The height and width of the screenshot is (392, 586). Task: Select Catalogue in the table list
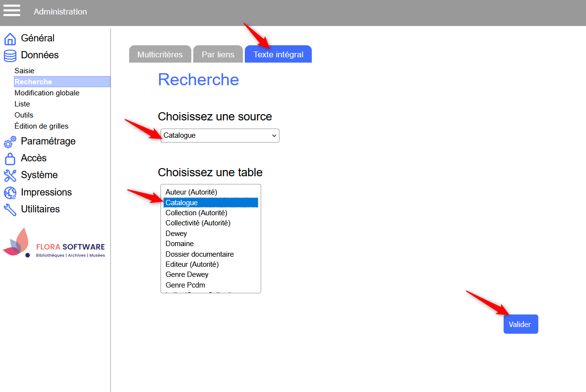tap(211, 203)
